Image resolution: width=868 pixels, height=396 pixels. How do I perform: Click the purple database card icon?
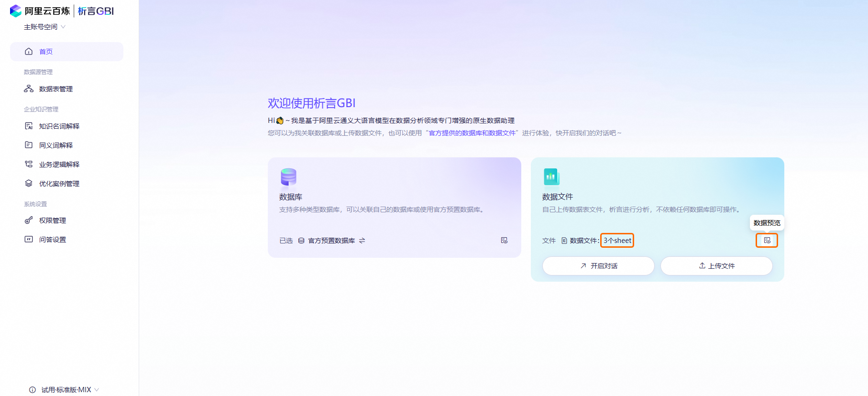tap(288, 177)
